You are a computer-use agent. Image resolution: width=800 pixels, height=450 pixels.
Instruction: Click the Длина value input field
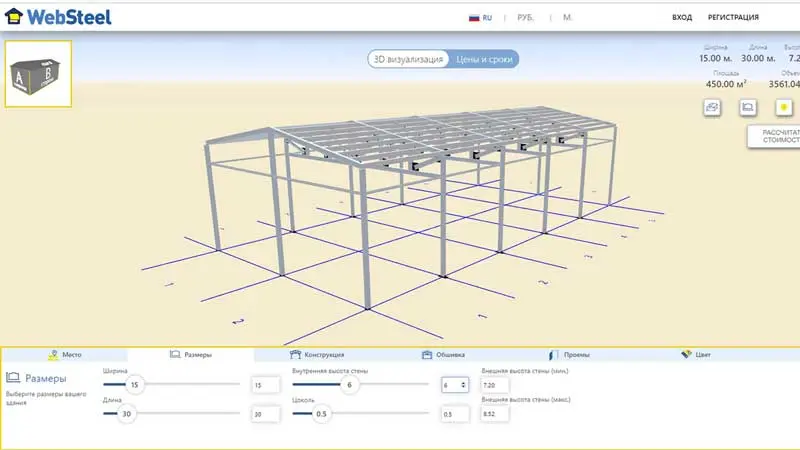coord(265,414)
